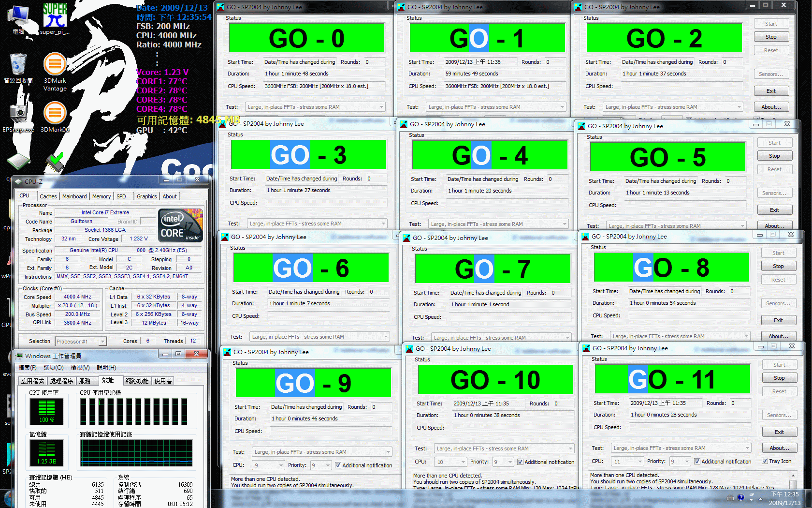
Task: Click the log scrollbar in GO - 11 window
Action: click(x=793, y=481)
